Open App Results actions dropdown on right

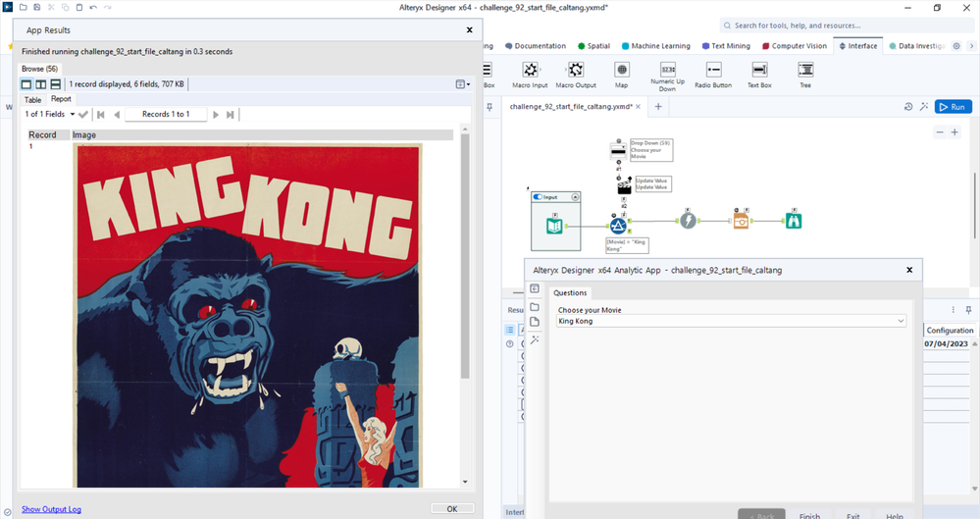coord(463,84)
